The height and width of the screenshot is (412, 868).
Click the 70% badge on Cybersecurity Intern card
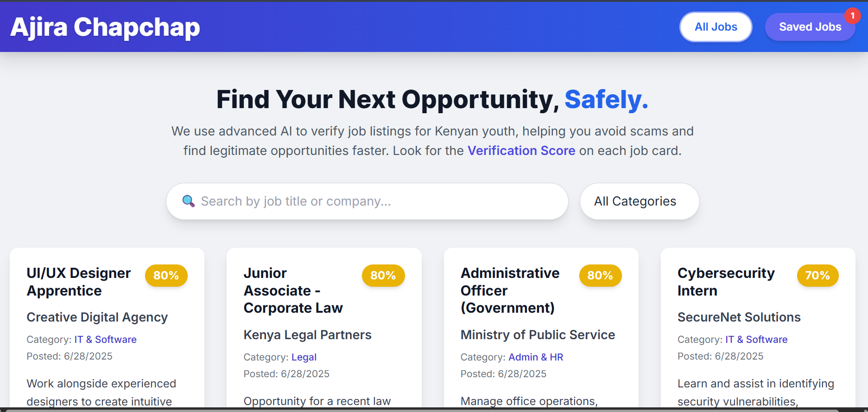point(817,276)
